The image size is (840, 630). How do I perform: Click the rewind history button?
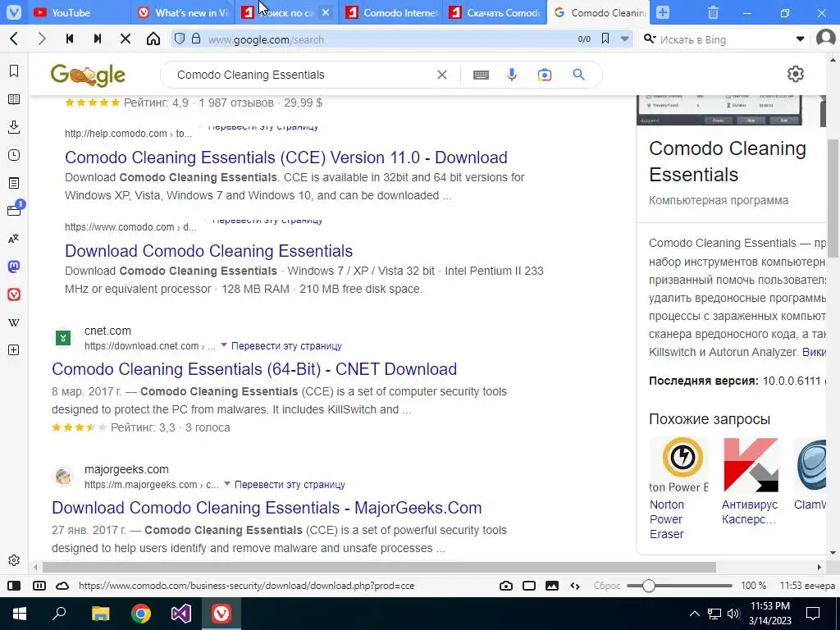click(70, 39)
